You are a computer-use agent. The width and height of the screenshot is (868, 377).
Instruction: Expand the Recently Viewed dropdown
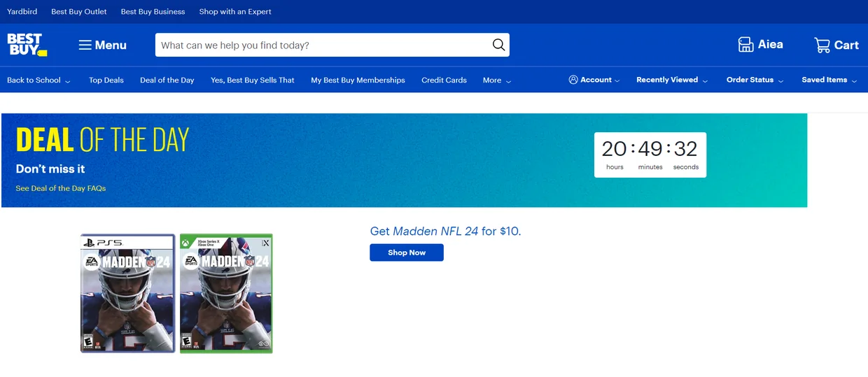[x=672, y=80]
